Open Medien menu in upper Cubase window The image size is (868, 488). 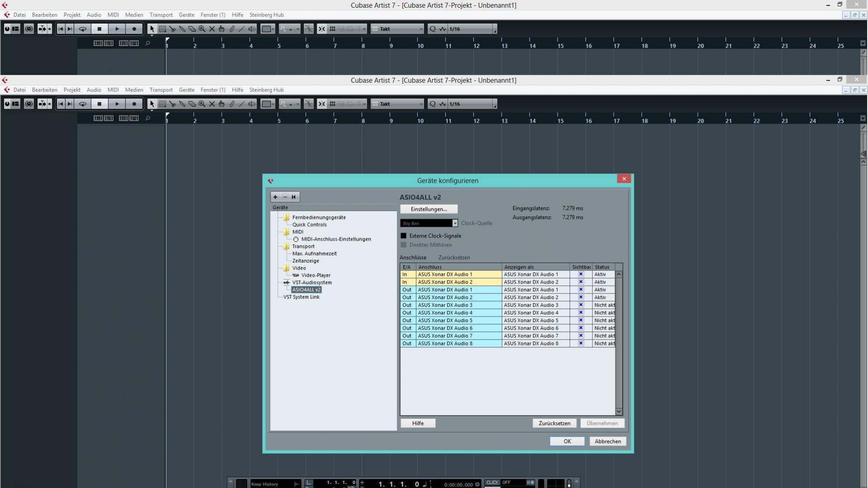coord(134,15)
